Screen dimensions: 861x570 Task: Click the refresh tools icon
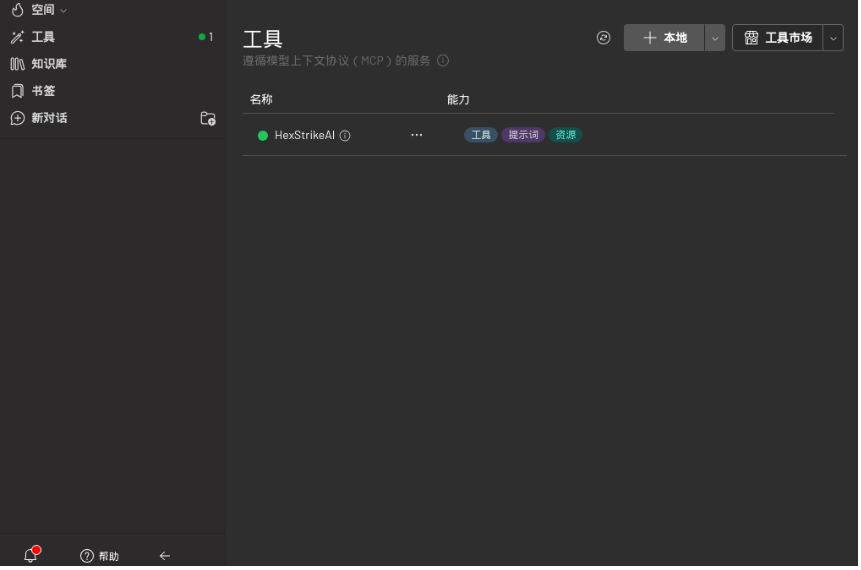pyautogui.click(x=603, y=38)
